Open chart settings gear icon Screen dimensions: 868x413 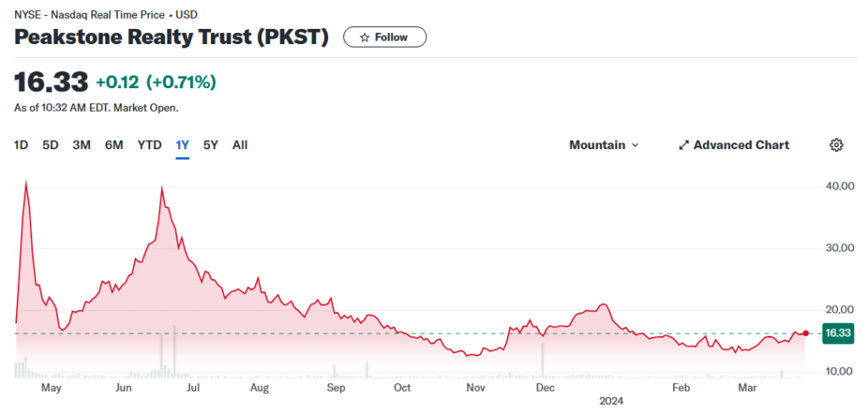pyautogui.click(x=836, y=145)
